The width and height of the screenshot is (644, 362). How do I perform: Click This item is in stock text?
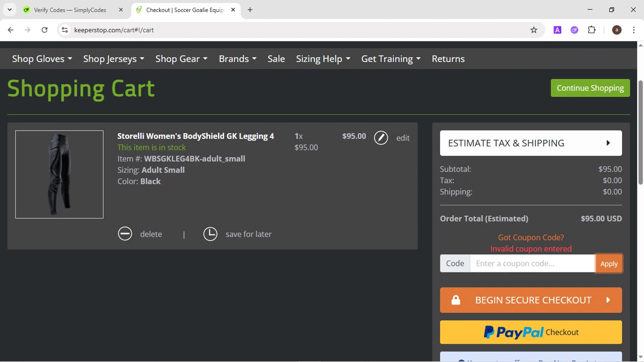click(152, 147)
